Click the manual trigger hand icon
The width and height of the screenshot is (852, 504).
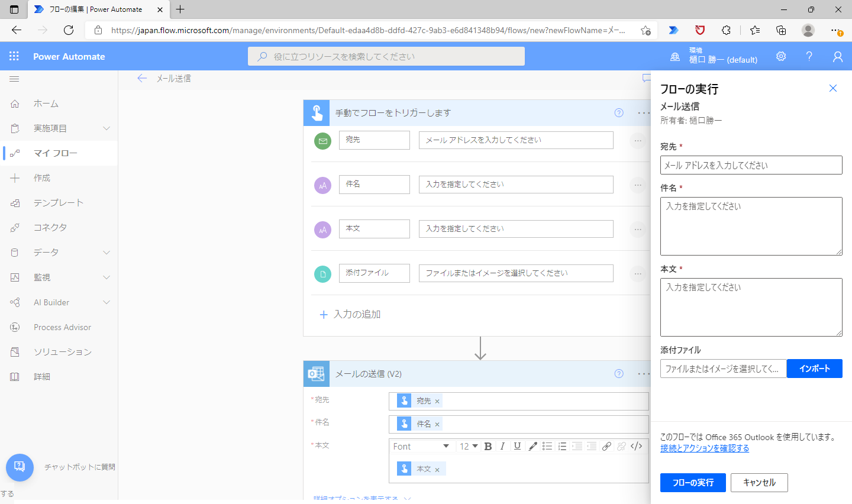[317, 113]
